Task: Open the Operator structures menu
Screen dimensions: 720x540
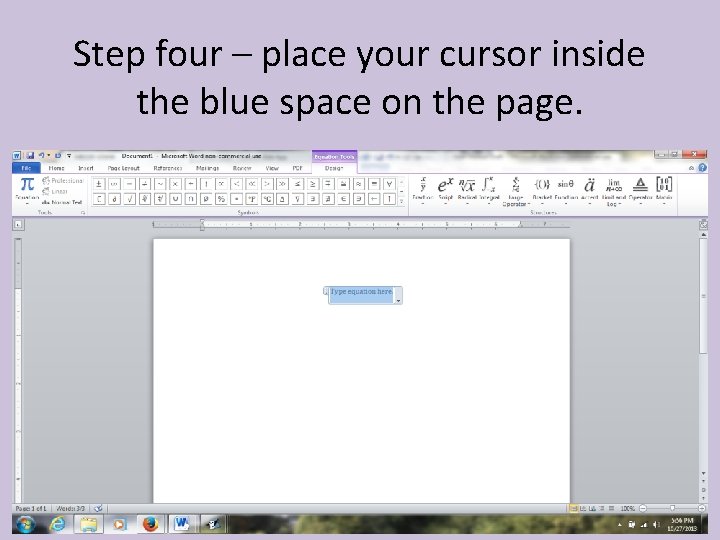Action: (640, 191)
